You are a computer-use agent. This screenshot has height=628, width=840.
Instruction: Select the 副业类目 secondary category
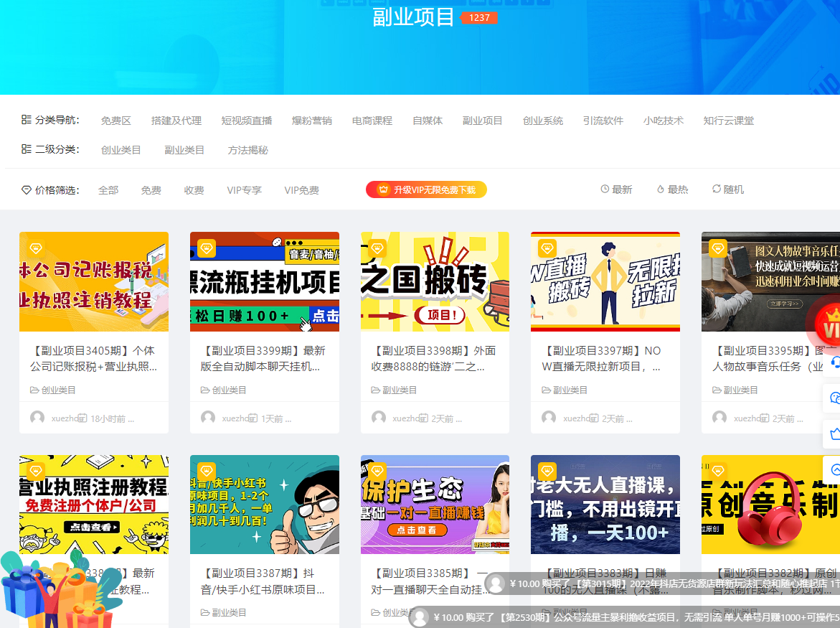pyautogui.click(x=186, y=149)
